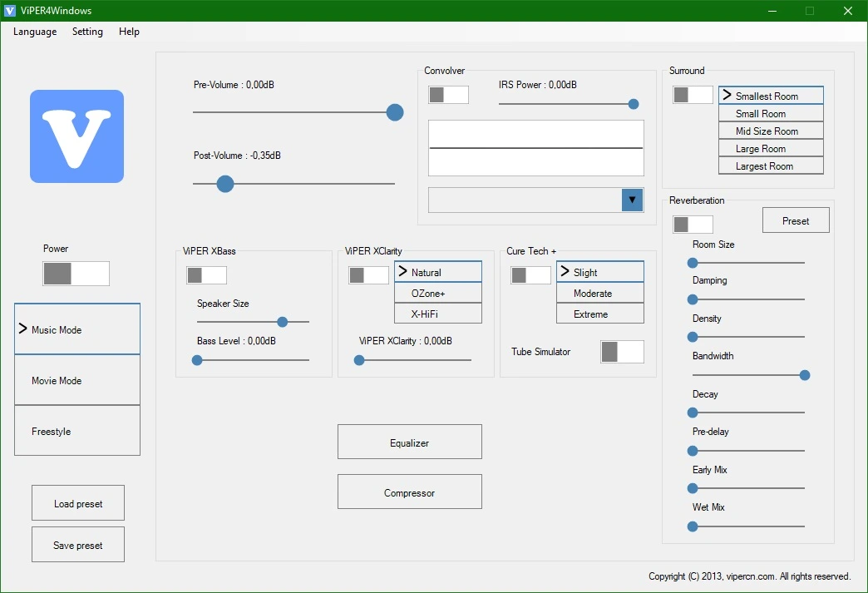The image size is (868, 593).
Task: Click the Load preset button
Action: click(x=78, y=502)
